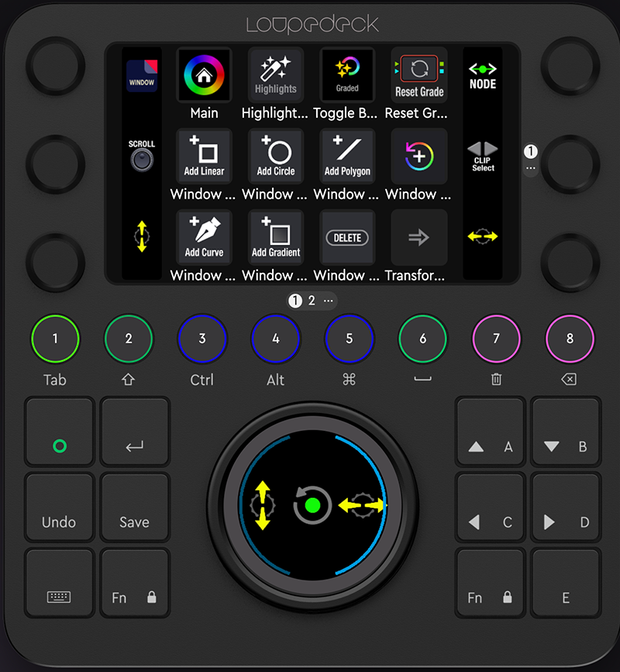Open the Highlights adjustment tool
620x672 pixels.
[x=275, y=75]
